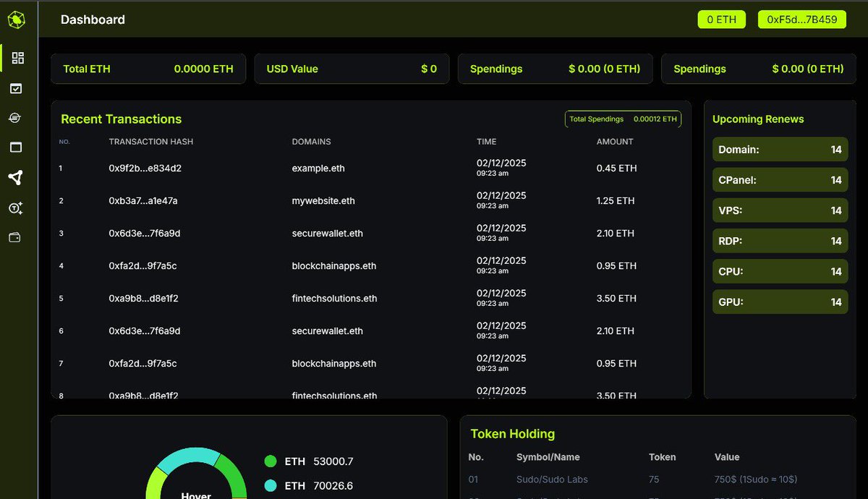
Task: Click the green ETH 53000.7 legend dot
Action: point(271,461)
